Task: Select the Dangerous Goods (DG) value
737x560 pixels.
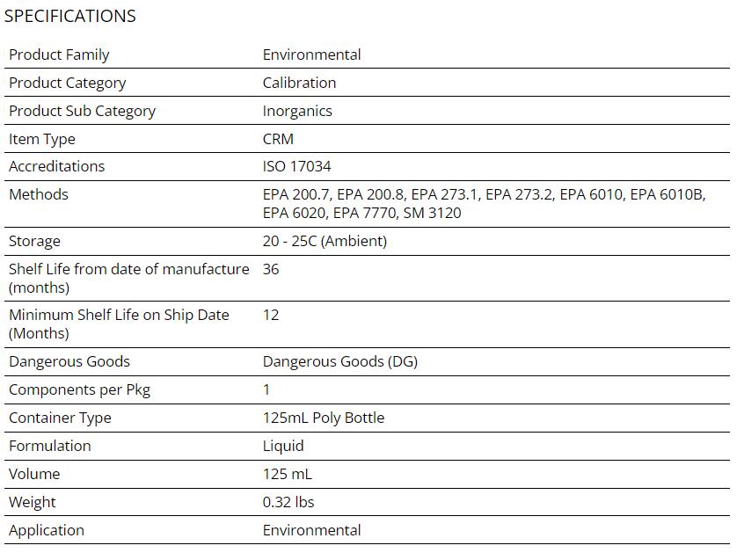Action: point(340,361)
